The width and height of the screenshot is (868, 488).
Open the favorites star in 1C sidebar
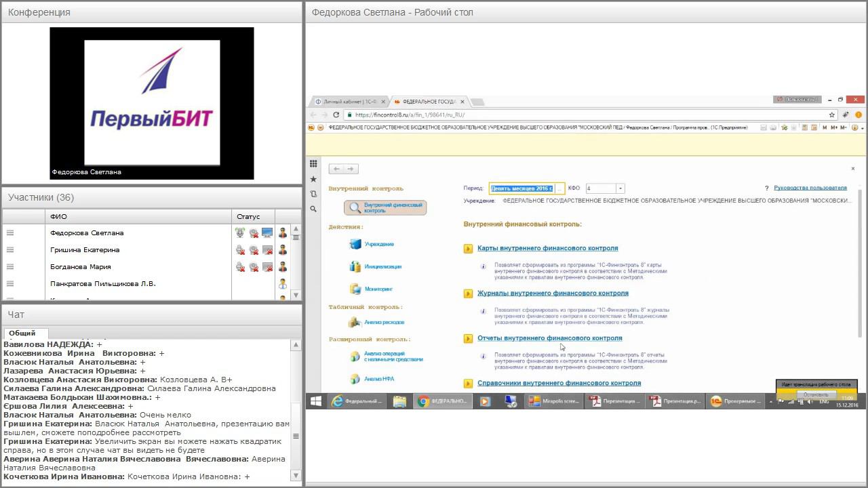click(313, 179)
